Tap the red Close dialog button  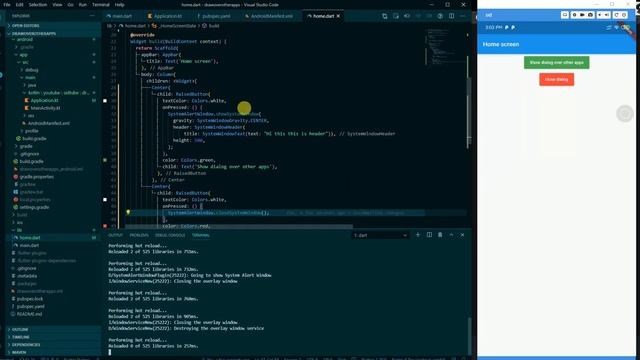tap(556, 79)
